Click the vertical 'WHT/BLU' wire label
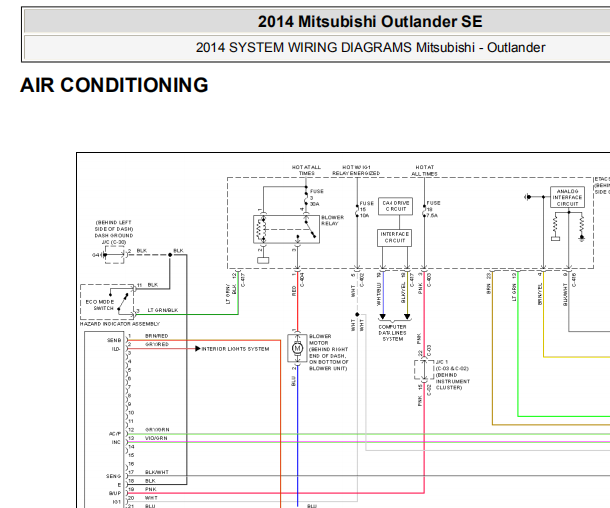Viewport: 610px width, 508px height. [x=379, y=293]
